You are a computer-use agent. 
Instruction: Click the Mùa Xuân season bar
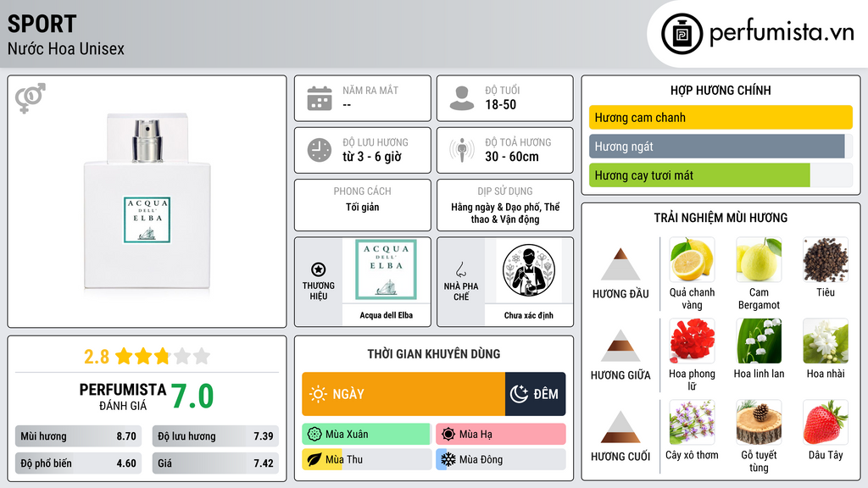367,435
